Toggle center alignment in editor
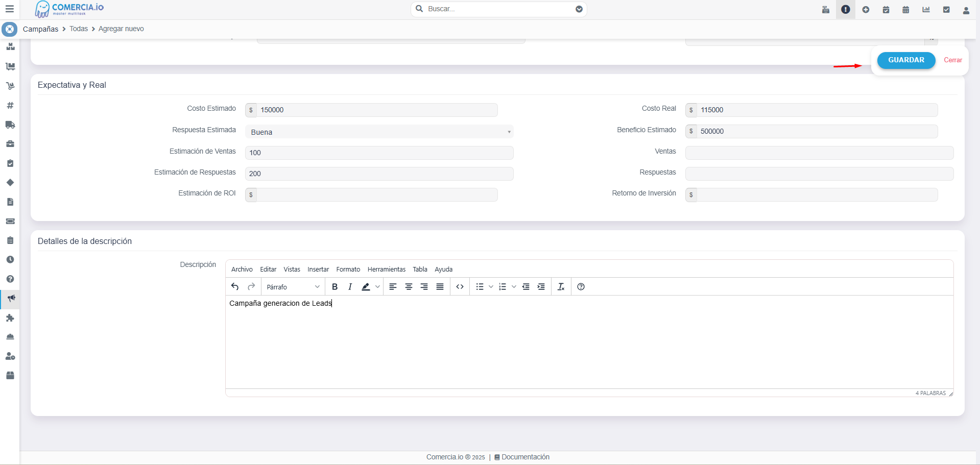This screenshot has height=465, width=980. coord(409,287)
